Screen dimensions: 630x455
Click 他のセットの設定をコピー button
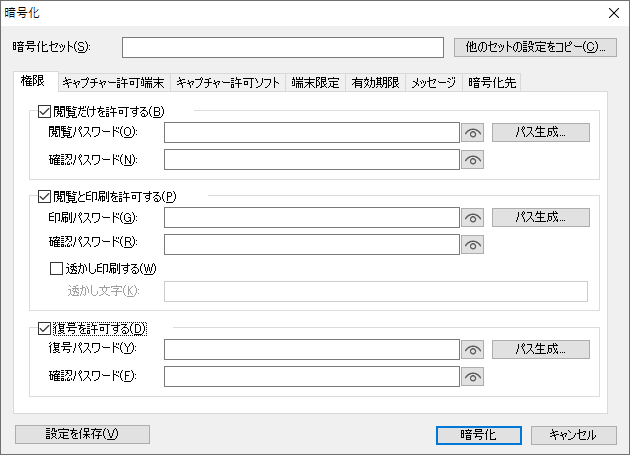point(535,47)
